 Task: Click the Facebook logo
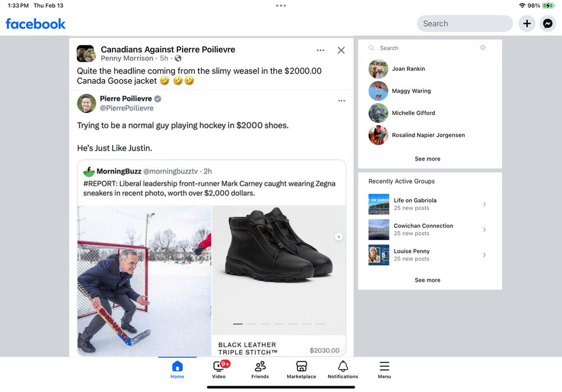(x=35, y=24)
